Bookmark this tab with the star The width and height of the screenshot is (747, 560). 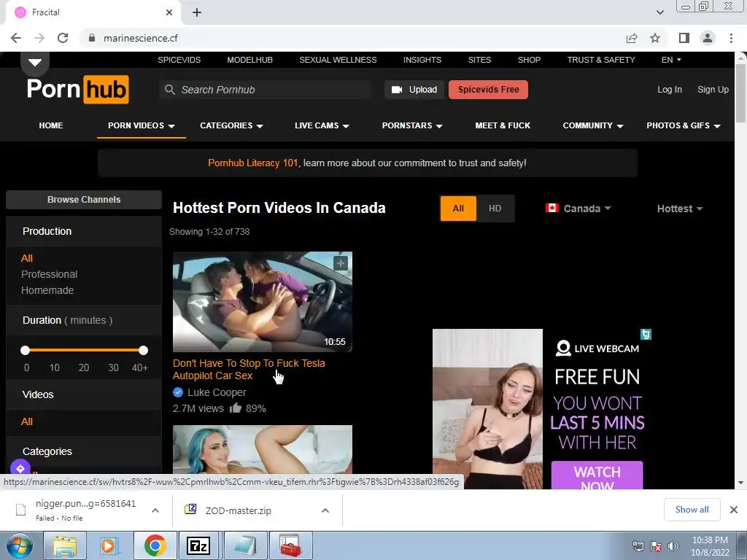[655, 38]
